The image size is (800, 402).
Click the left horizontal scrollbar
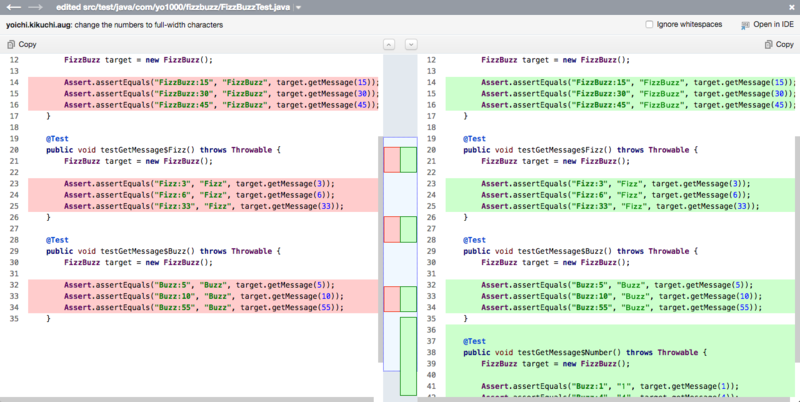(187, 399)
